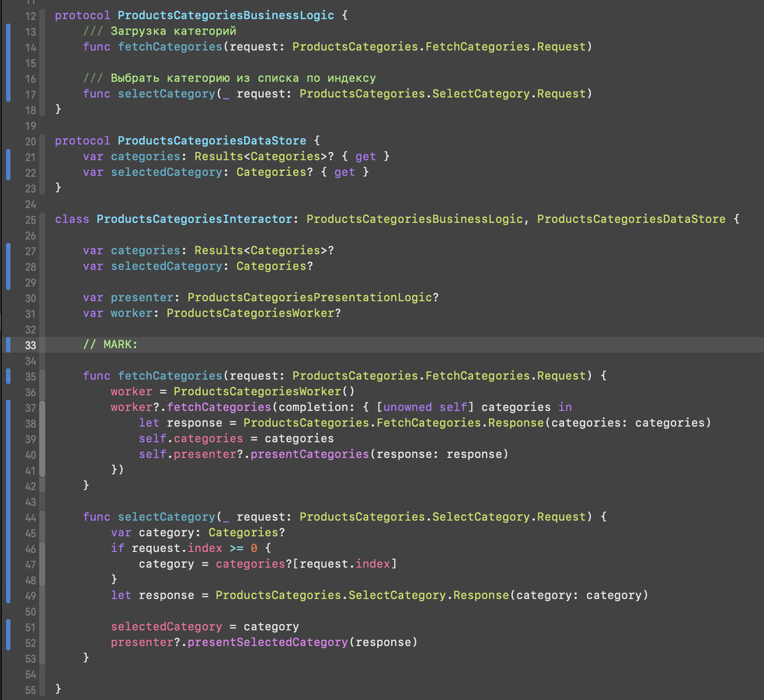The image size is (764, 700).
Task: Click 'SelectCategory.Response' on line 49
Action: tap(429, 595)
